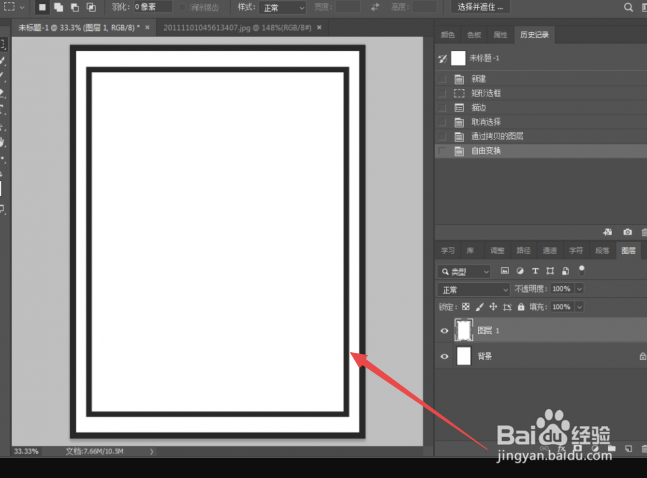Click the 描边 history state icon
Viewport: 647px width, 478px height.
[459, 108]
